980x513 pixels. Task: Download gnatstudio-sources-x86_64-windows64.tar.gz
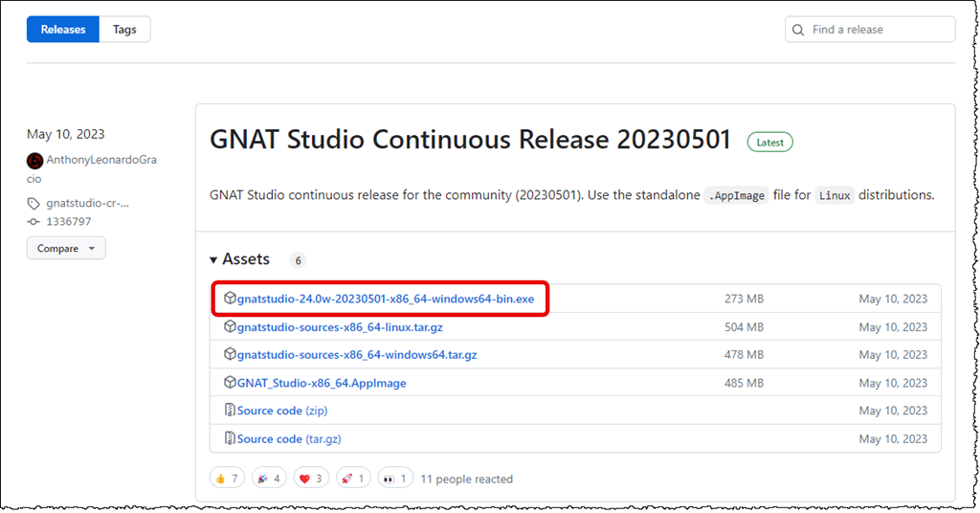pos(357,354)
